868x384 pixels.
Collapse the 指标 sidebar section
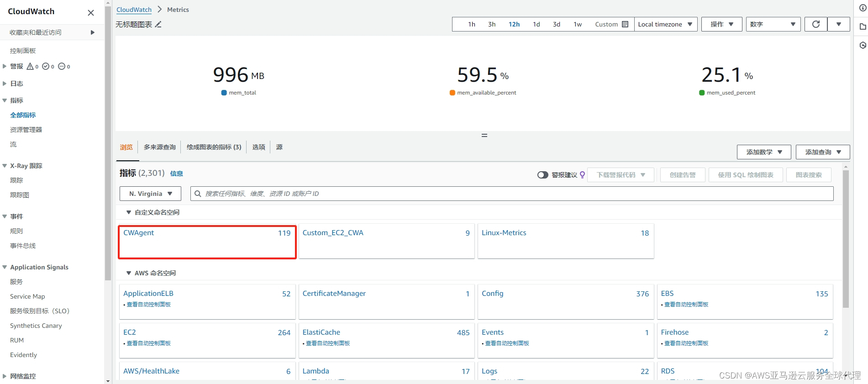pyautogui.click(x=5, y=100)
